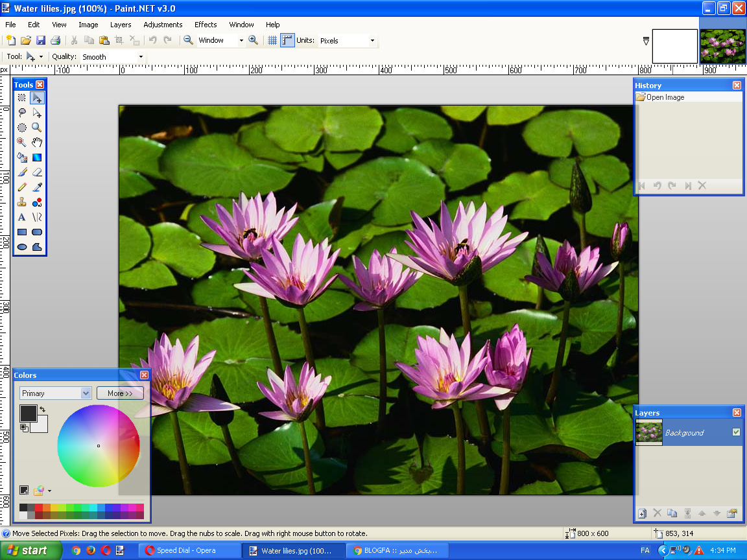Viewport: 747px width, 560px height.
Task: Choose the Clone Stamp tool
Action: pos(21,202)
